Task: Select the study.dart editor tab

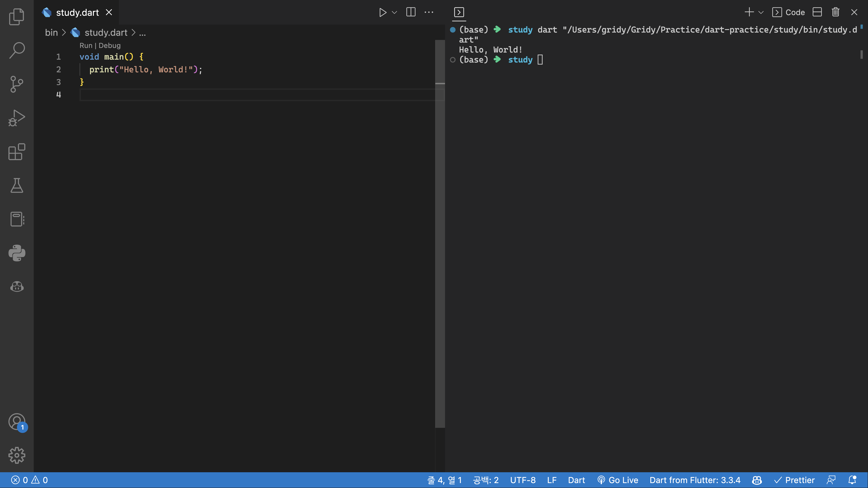Action: point(77,13)
